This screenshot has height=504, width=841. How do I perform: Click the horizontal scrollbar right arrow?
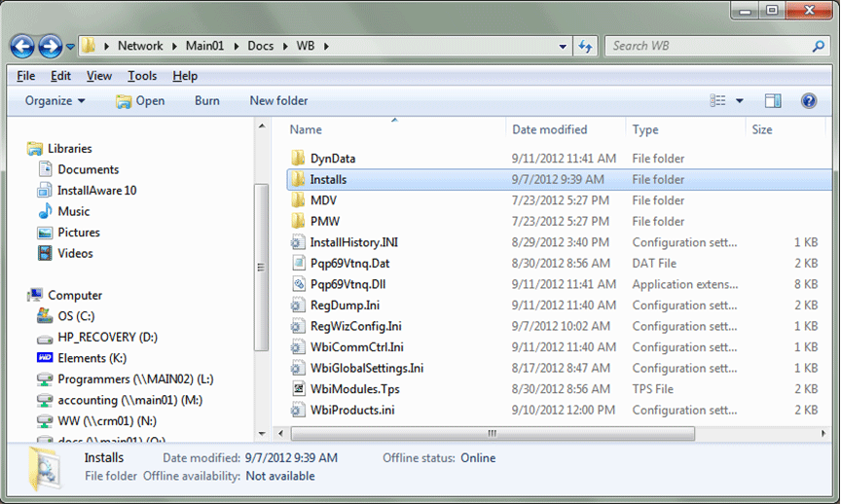(x=823, y=433)
